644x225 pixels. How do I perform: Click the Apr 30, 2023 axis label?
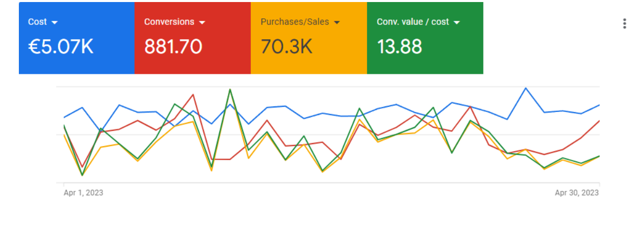(577, 193)
